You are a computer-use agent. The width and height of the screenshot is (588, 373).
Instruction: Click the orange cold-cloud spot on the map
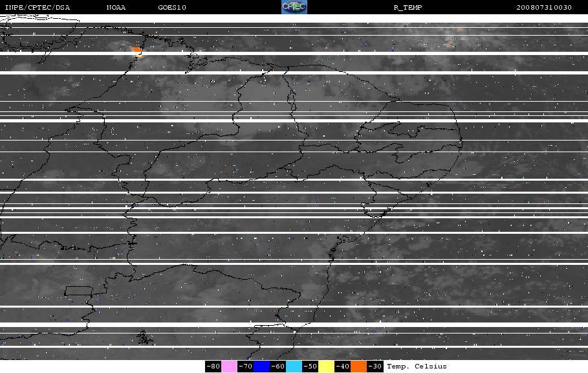(138, 51)
